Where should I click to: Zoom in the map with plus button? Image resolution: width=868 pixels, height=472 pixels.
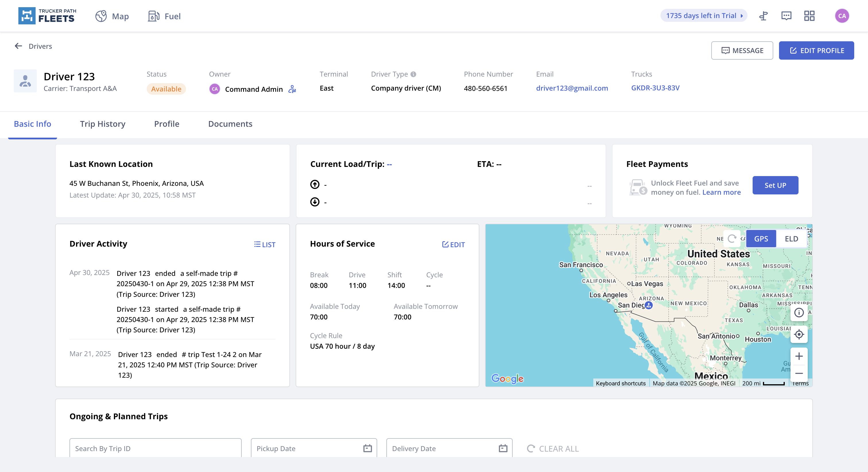(799, 356)
